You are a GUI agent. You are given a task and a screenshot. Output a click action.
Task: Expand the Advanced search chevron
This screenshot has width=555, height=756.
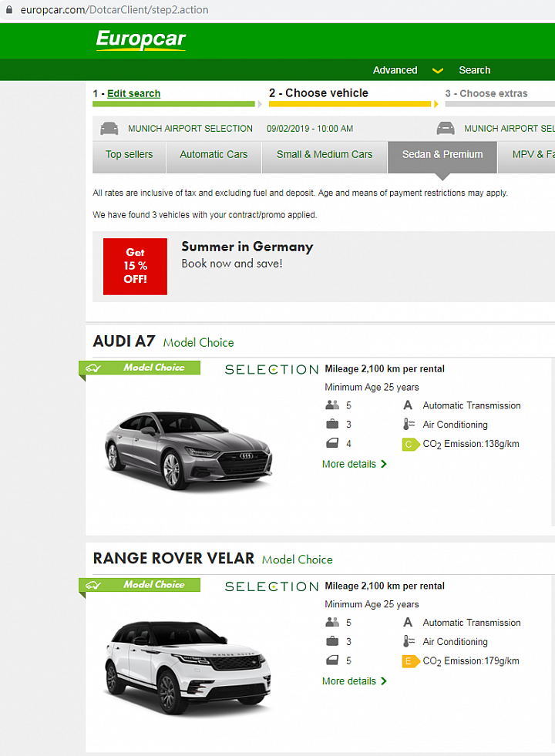[438, 70]
